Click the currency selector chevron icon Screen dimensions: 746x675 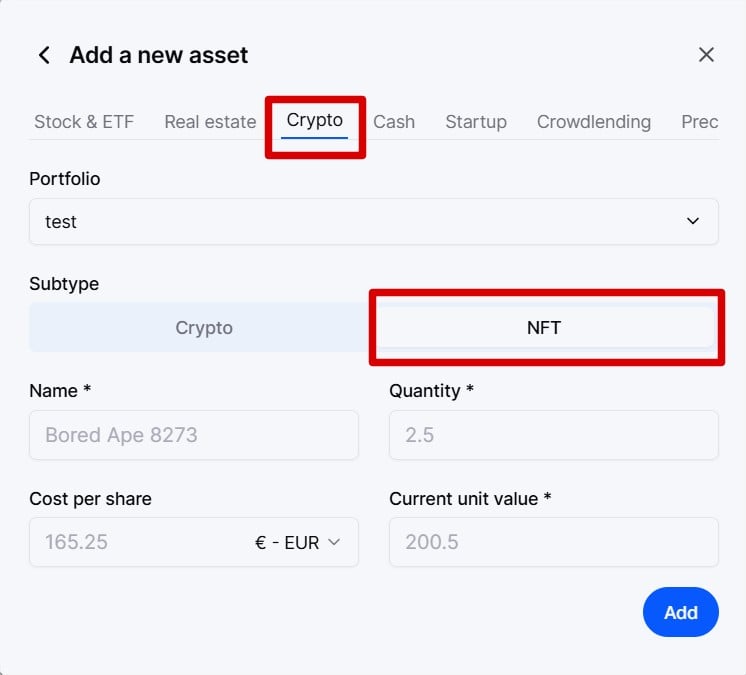click(x=334, y=542)
